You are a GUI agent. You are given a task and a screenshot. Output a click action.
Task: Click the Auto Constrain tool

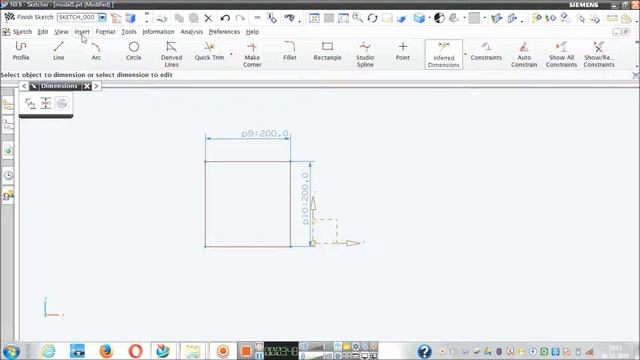524,54
